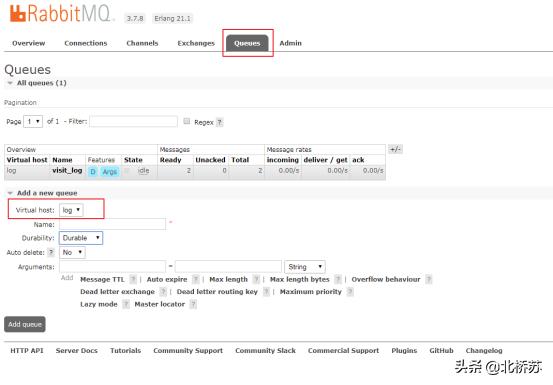Image resolution: width=553 pixels, height=385 pixels.
Task: Sort by State column header
Action: click(x=133, y=160)
